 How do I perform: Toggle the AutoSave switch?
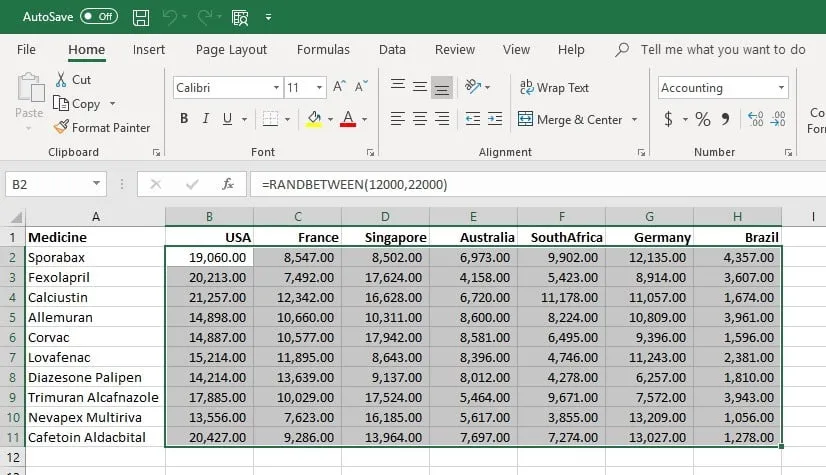tap(98, 17)
